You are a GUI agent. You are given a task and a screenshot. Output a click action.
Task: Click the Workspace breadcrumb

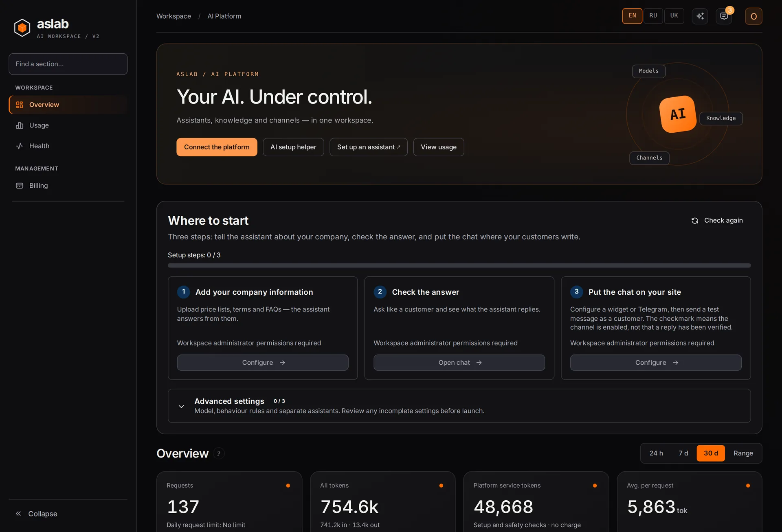point(174,16)
